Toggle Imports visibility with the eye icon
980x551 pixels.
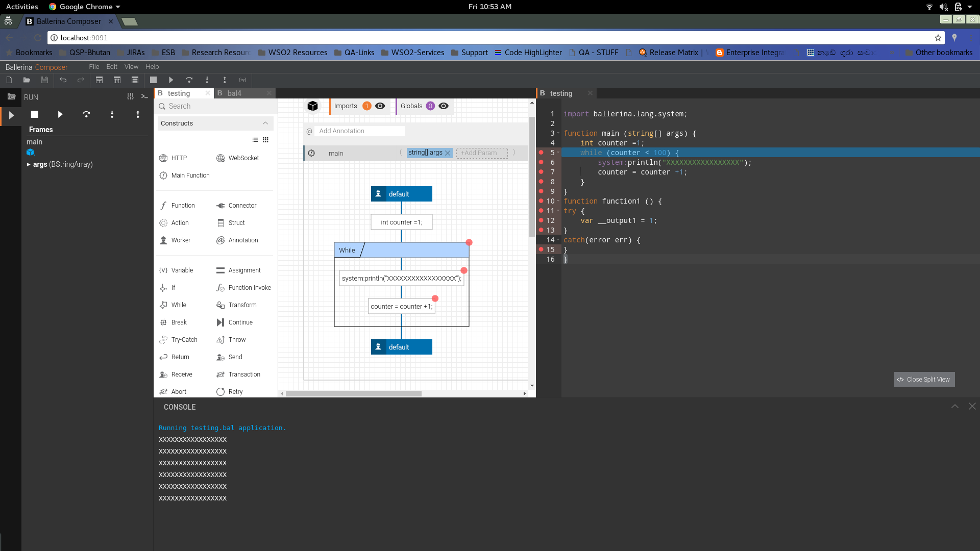(380, 106)
